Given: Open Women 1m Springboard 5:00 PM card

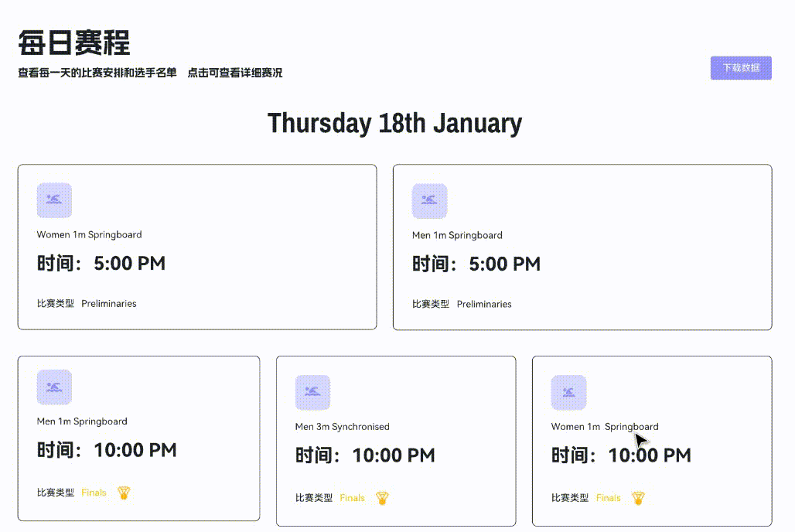Looking at the screenshot, I should point(196,264).
